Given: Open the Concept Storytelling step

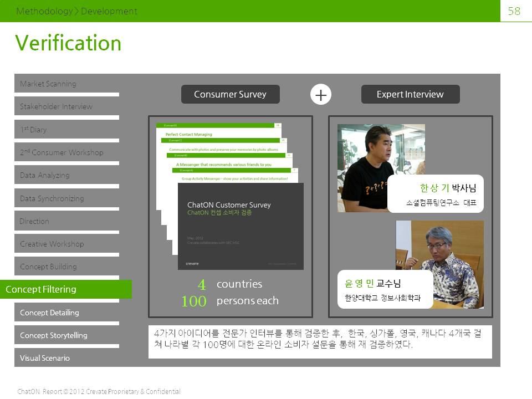Looking at the screenshot, I should [66, 335].
